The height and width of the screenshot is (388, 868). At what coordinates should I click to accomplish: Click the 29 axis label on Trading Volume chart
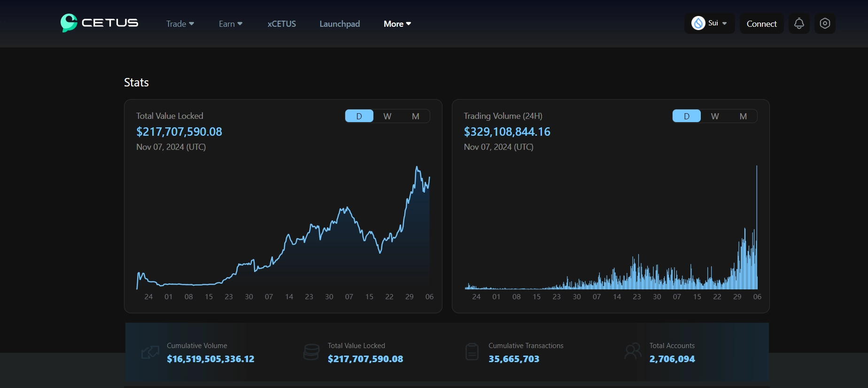click(737, 297)
